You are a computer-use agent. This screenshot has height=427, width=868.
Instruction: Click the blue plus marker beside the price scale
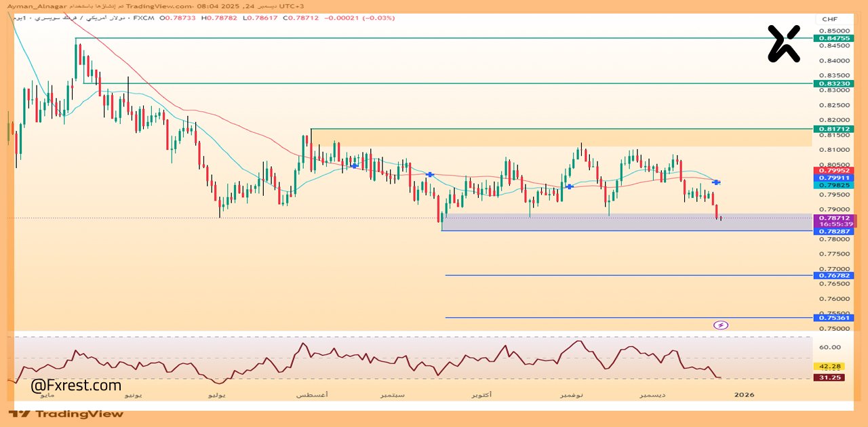pyautogui.click(x=716, y=182)
